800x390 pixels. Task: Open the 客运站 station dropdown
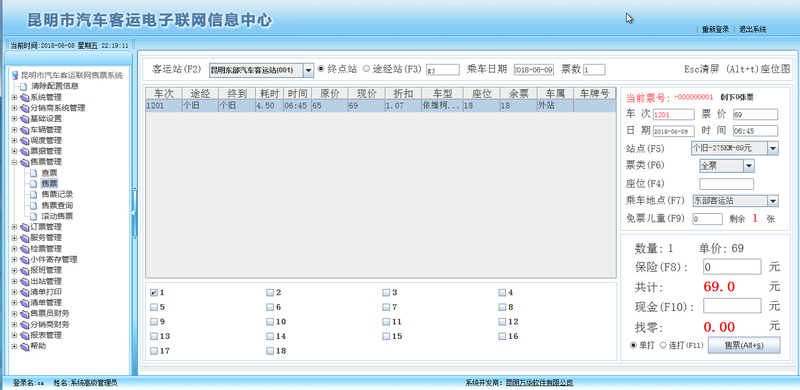coord(309,70)
